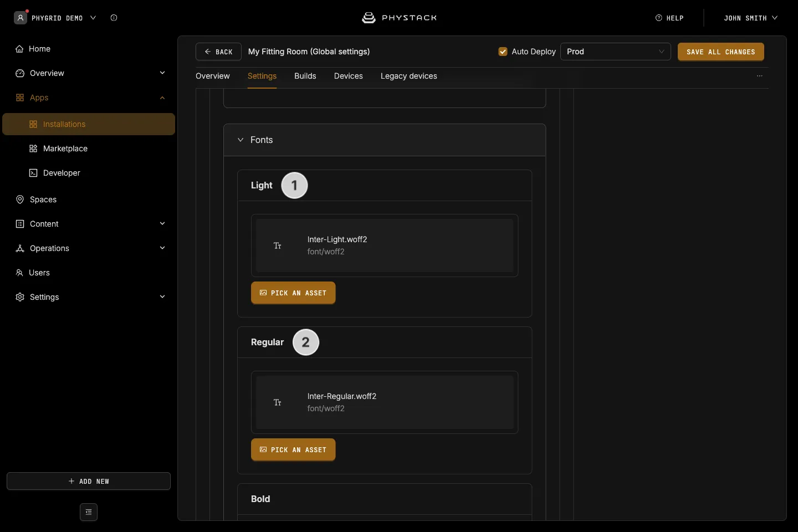The image size is (798, 532).
Task: Expand the Operations section chevron
Action: [x=162, y=248]
